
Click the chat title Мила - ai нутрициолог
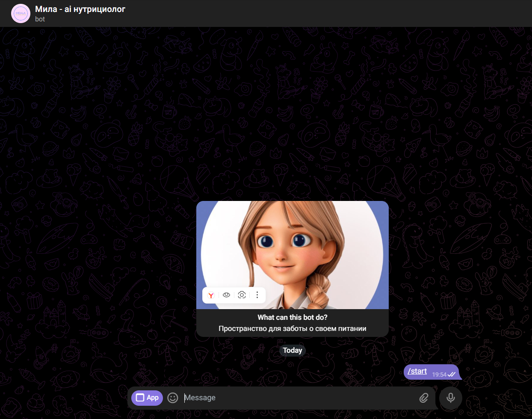pyautogui.click(x=80, y=9)
